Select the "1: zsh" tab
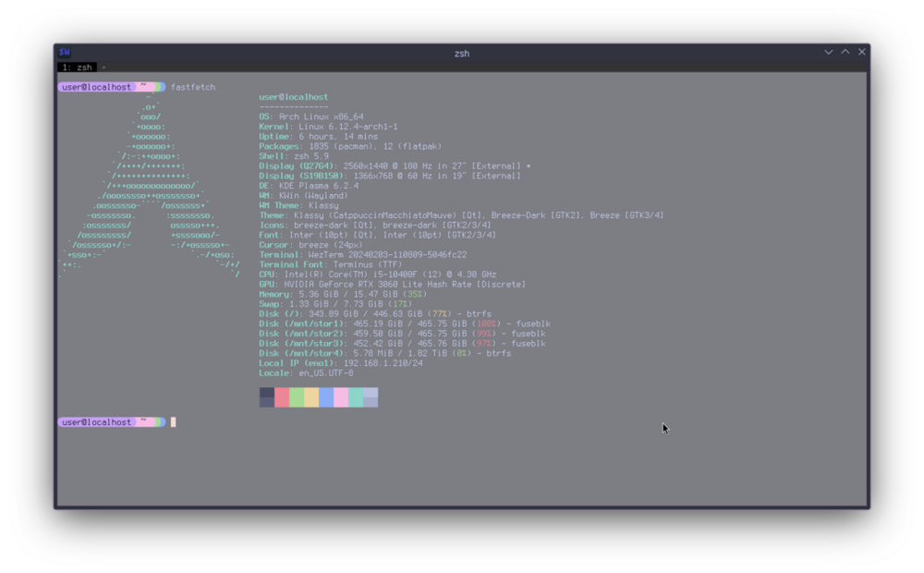 point(78,67)
